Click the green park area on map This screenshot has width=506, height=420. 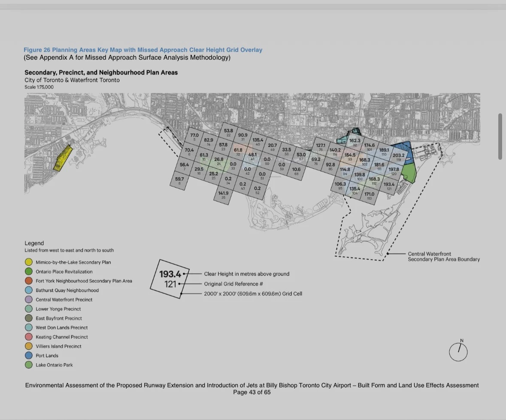click(x=408, y=173)
